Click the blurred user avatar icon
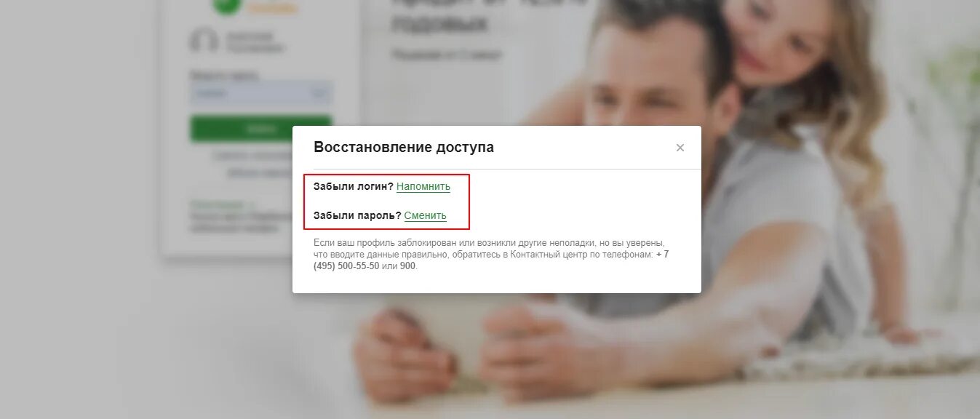 [x=204, y=41]
